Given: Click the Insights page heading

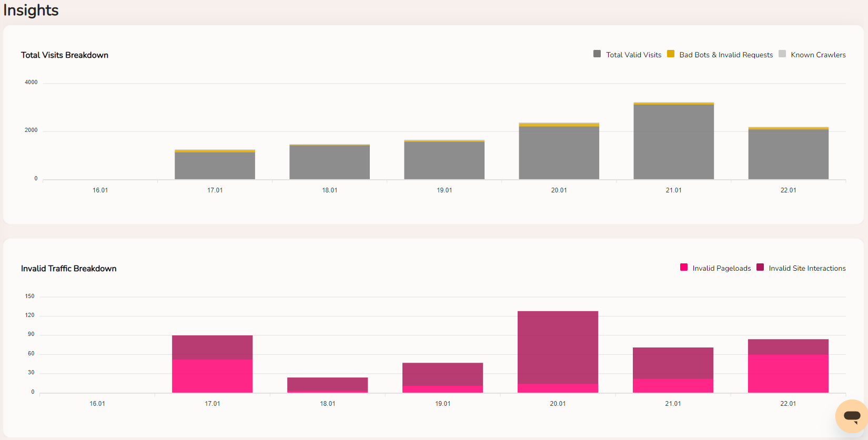Looking at the screenshot, I should pos(31,10).
